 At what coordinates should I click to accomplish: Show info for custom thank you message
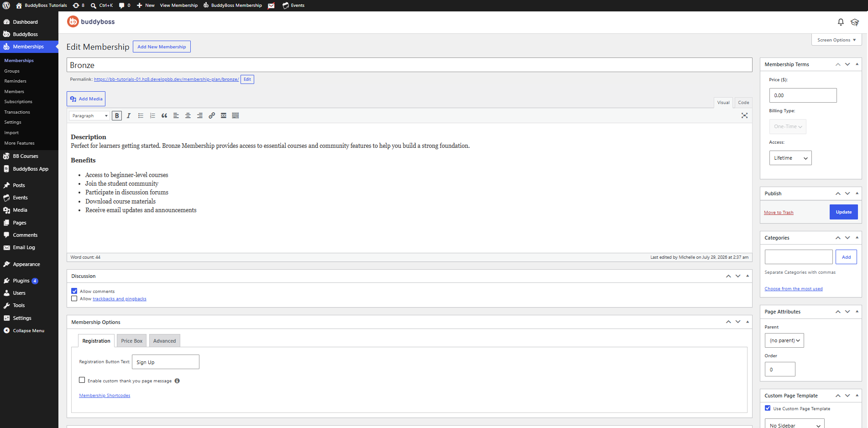[177, 381]
